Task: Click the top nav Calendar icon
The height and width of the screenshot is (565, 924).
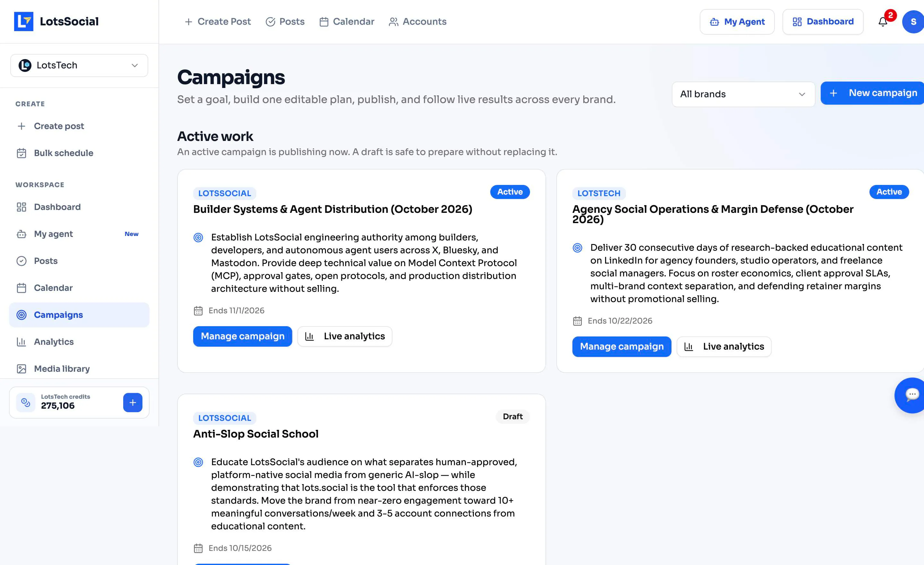Action: 324,22
